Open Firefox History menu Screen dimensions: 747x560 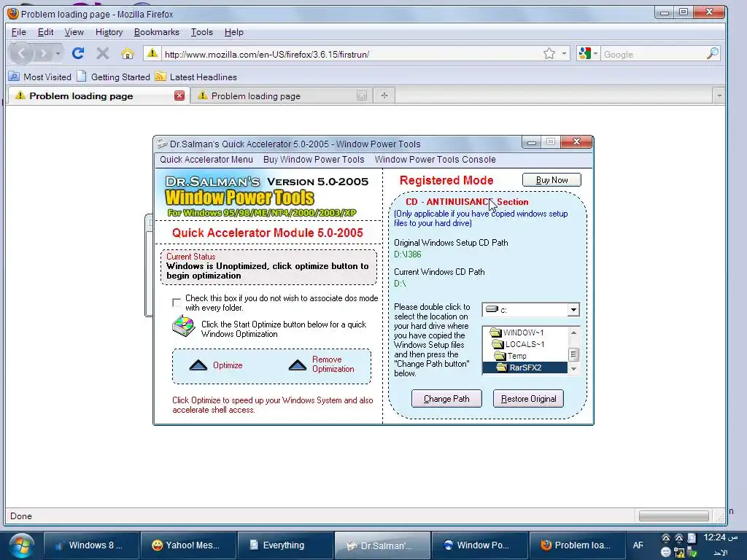click(x=109, y=32)
